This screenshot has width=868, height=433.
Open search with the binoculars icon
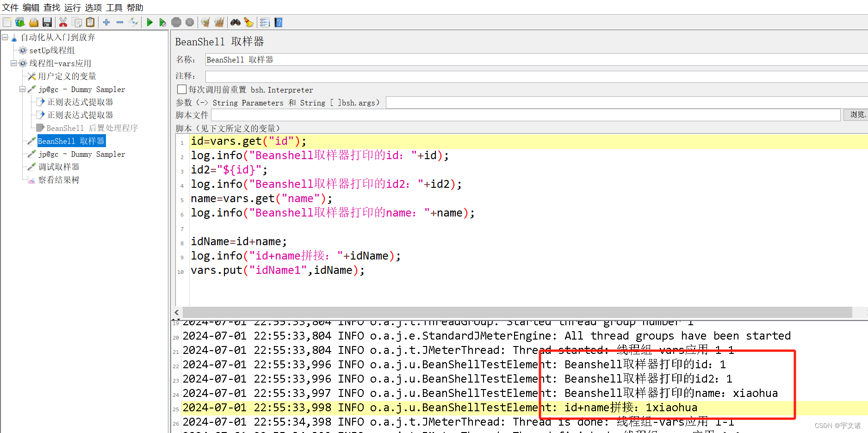(x=236, y=22)
